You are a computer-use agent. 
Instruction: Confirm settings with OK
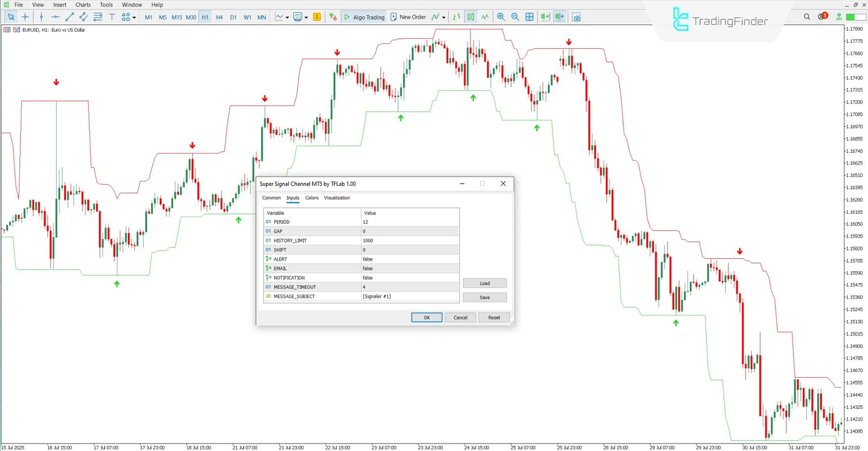pyautogui.click(x=426, y=317)
